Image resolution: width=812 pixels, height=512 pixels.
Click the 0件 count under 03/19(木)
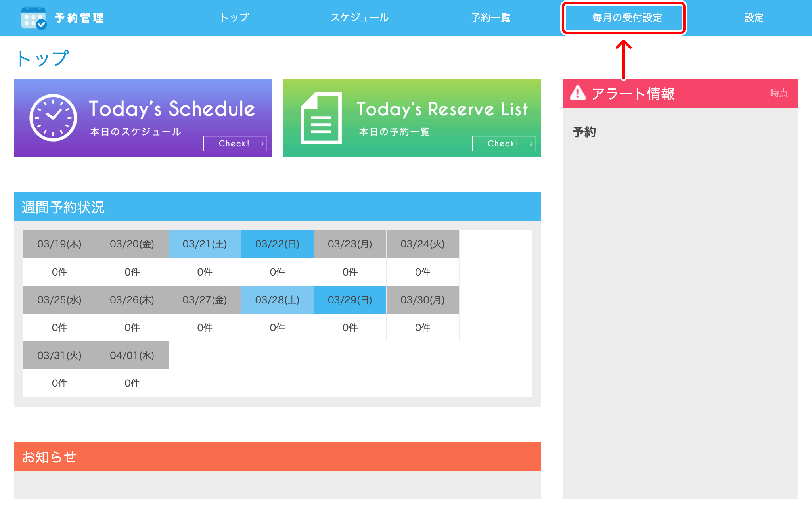click(59, 272)
